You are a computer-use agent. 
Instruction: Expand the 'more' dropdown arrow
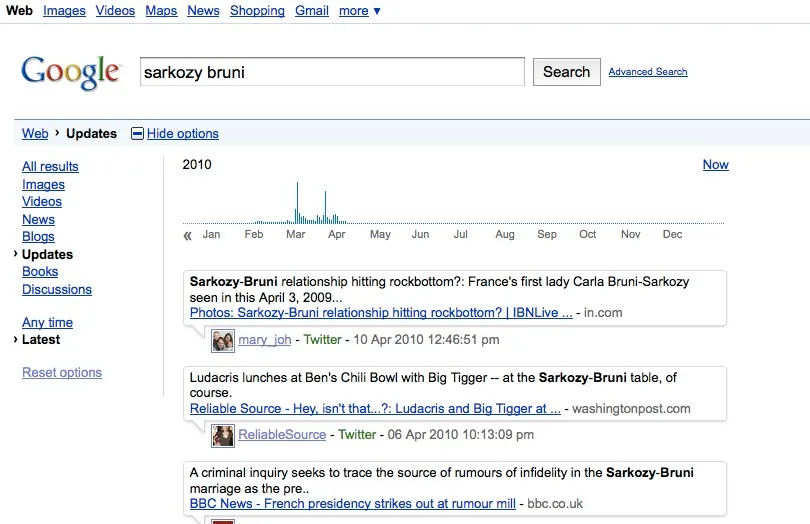click(377, 11)
